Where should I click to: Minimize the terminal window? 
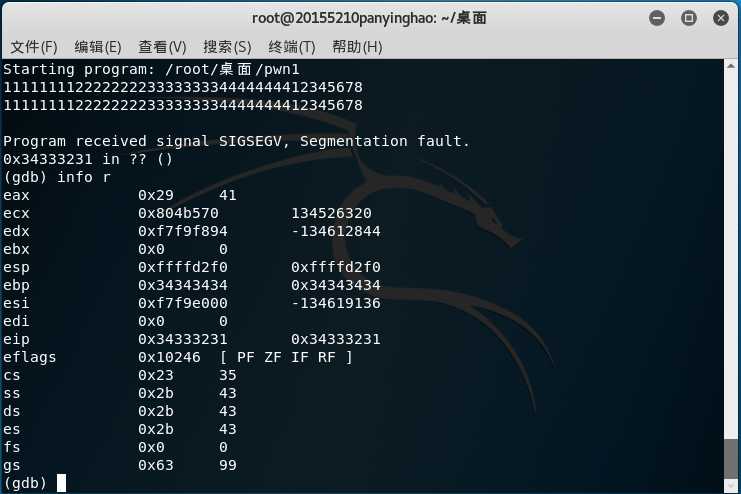pyautogui.click(x=657, y=18)
